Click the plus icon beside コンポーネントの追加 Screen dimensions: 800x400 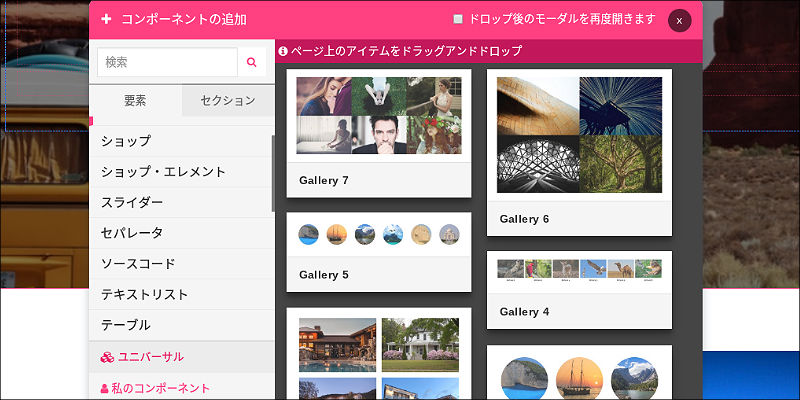[x=106, y=19]
